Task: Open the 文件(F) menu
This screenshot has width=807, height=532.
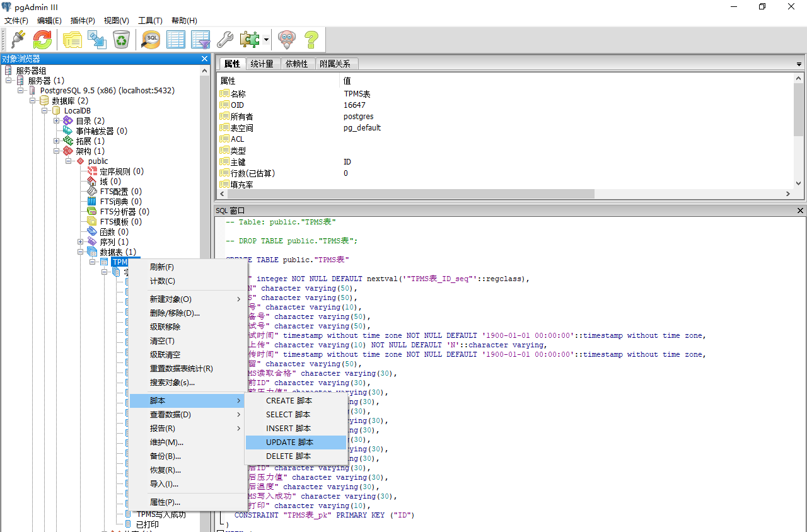Action: (x=16, y=21)
